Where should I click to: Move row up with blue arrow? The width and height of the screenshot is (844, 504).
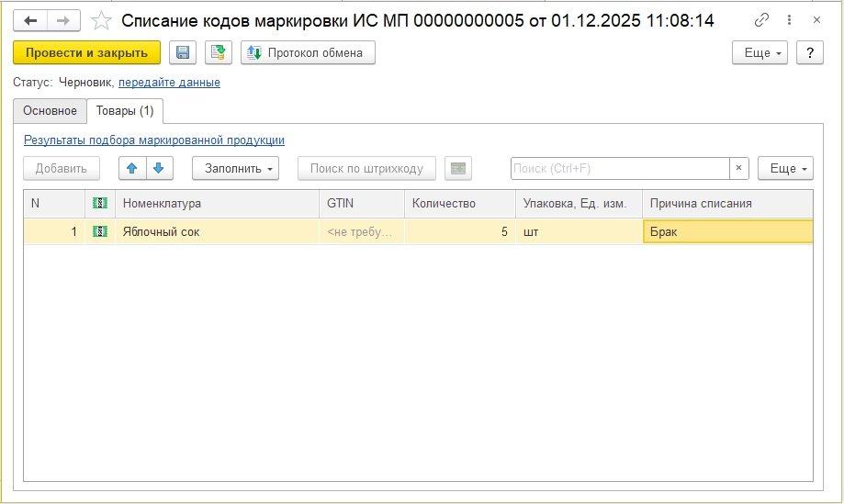pyautogui.click(x=133, y=168)
